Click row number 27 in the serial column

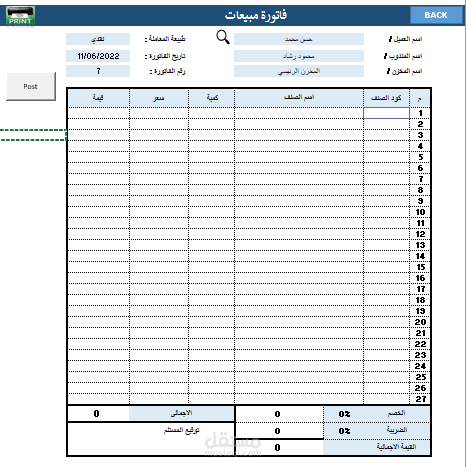[x=420, y=399]
